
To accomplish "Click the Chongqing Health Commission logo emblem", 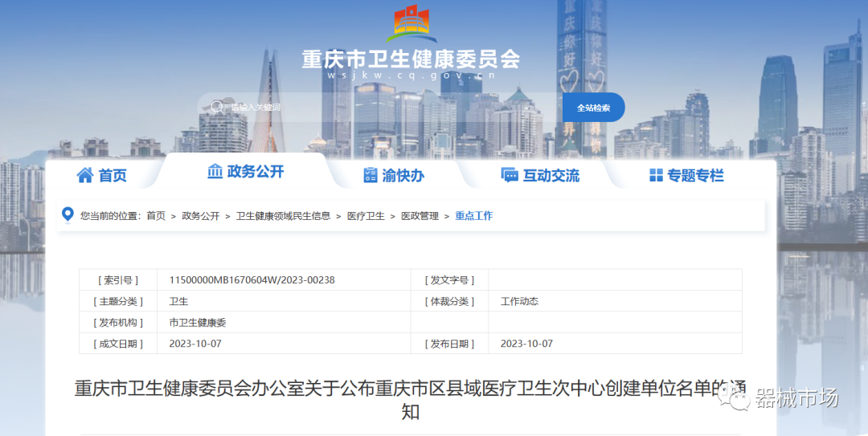I will coord(411,24).
